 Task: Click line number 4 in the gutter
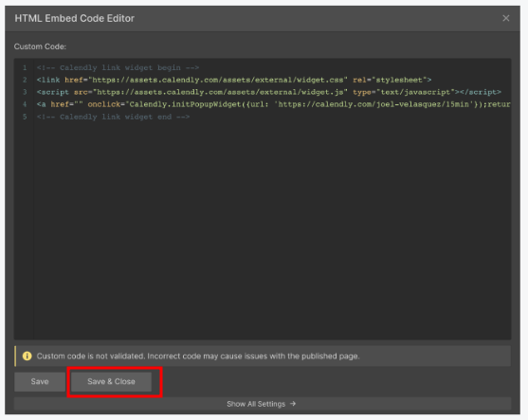pos(25,104)
